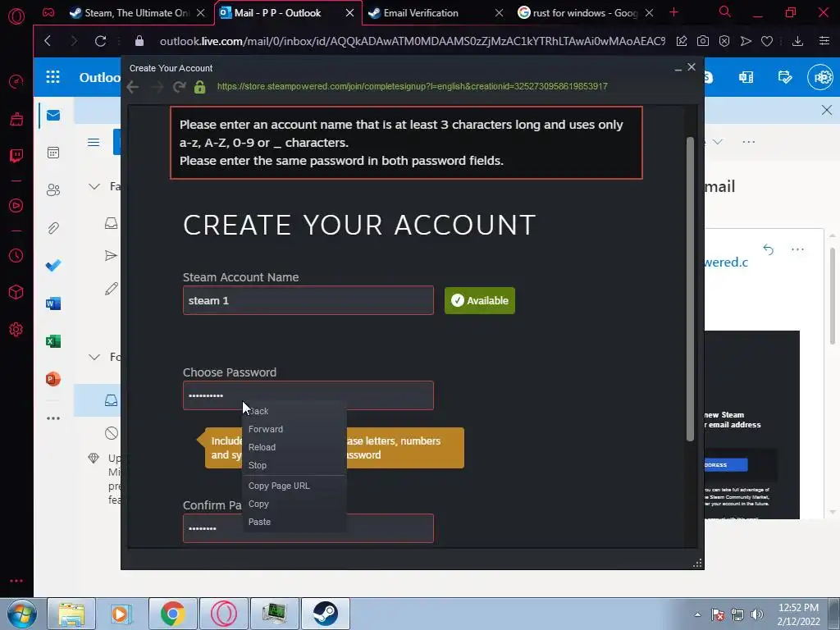Image resolution: width=840 pixels, height=630 pixels.
Task: Open new tab plus button
Action: coord(674,12)
